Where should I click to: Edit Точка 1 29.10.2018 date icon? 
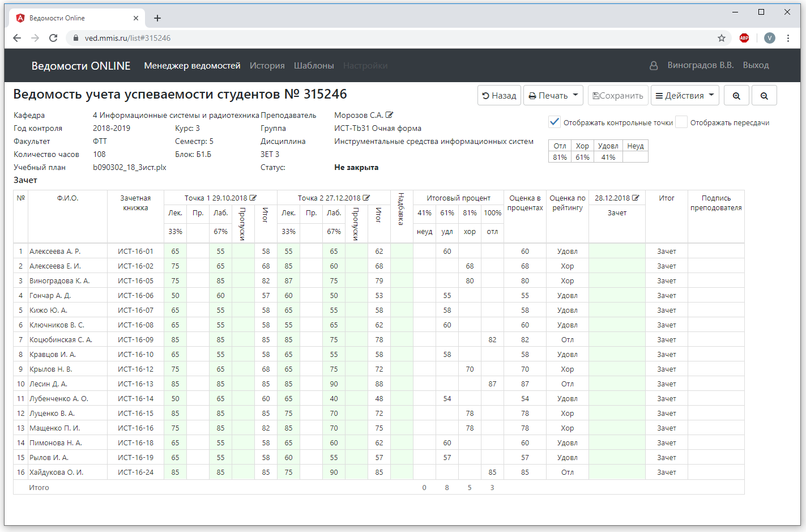coord(253,198)
